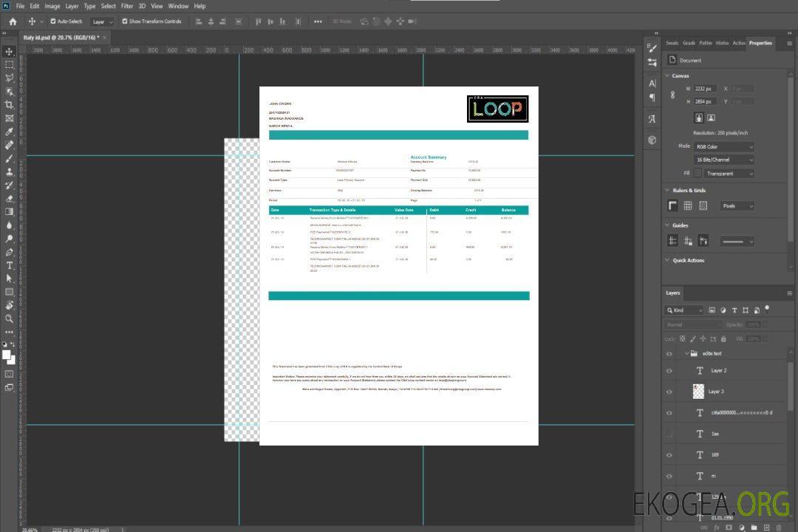Open the Transparent fill dropdown
This screenshot has width=798, height=532.
729,174
